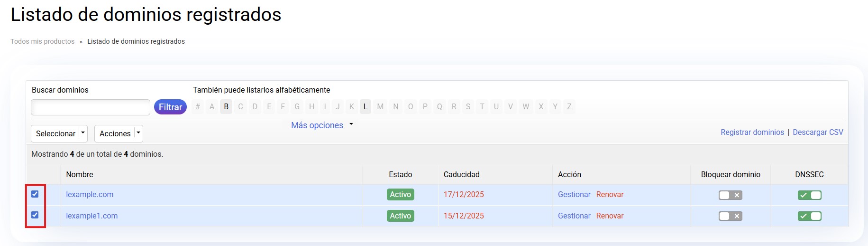Uncheck the lexample.com row checkbox
Screen dimensions: 868x246
click(x=35, y=194)
